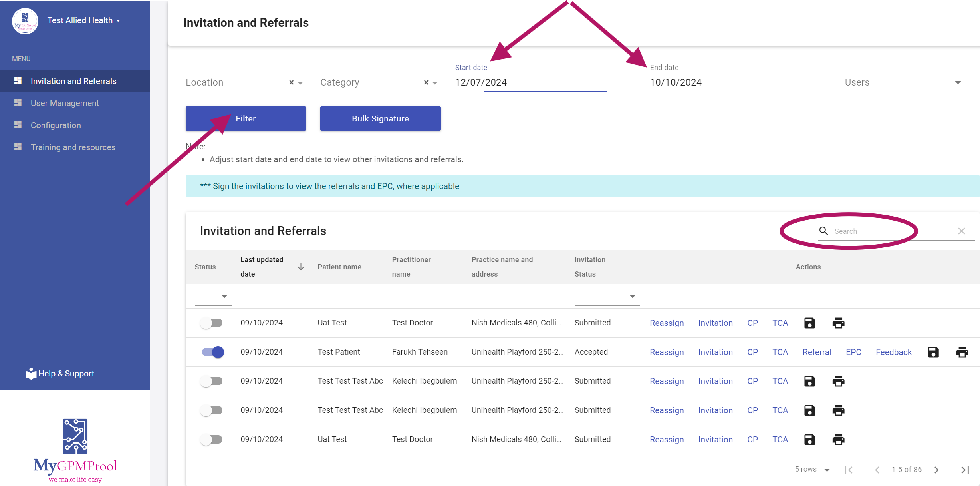
Task: Open TCA link for first Test Test Test Abc row
Action: click(x=780, y=381)
